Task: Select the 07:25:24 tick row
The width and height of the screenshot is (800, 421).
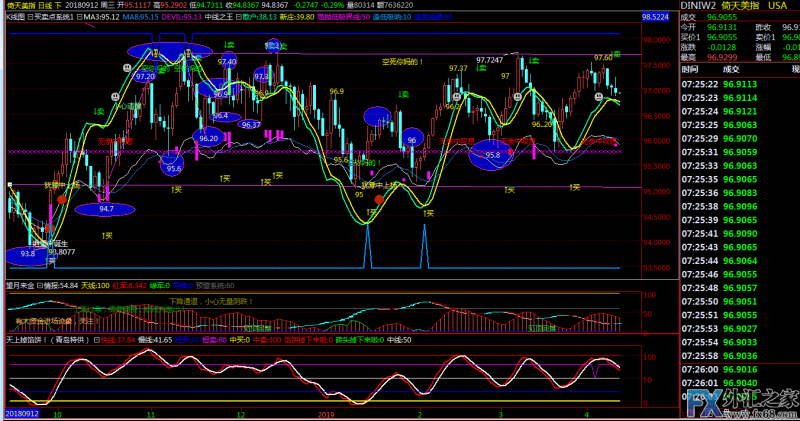Action: [740, 111]
